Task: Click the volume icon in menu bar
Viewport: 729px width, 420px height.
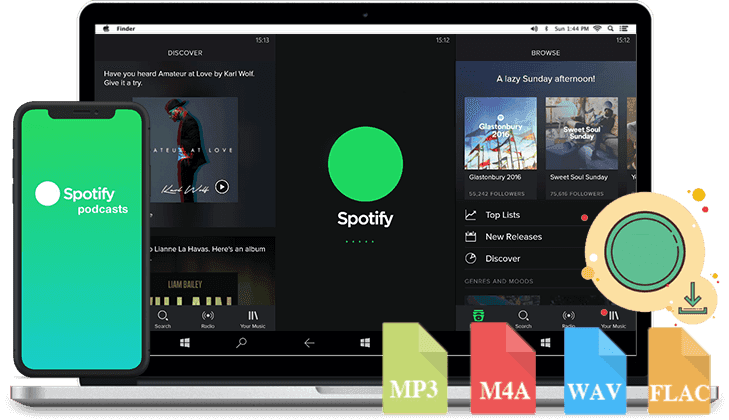Action: [x=534, y=29]
